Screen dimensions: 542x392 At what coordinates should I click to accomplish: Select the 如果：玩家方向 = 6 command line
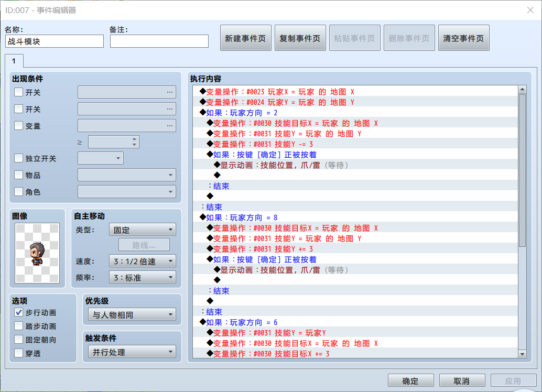point(355,322)
